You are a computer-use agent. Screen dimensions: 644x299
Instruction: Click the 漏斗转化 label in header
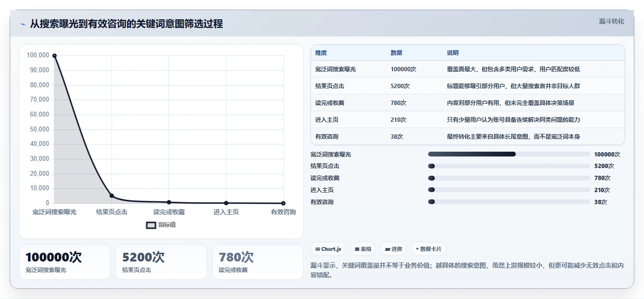coord(611,21)
